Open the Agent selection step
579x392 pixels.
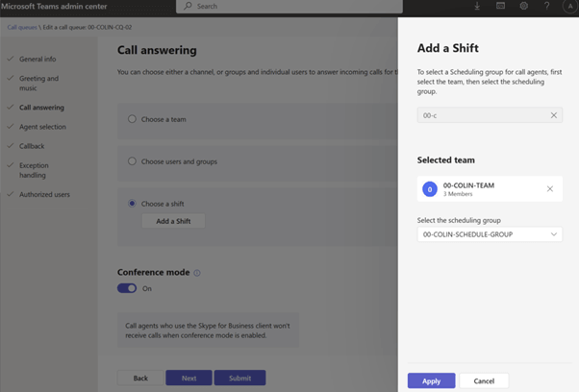pyautogui.click(x=42, y=127)
